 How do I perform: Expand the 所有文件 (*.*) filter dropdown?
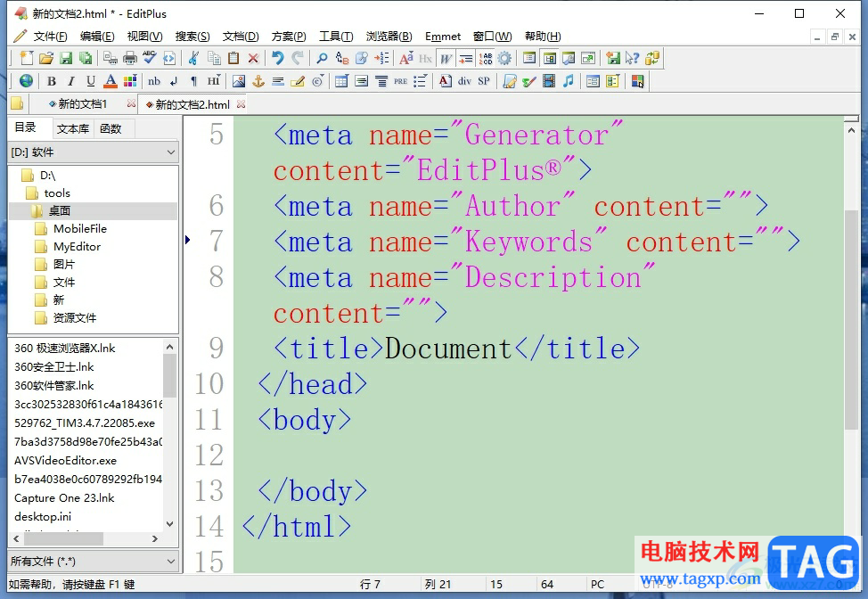coord(171,562)
